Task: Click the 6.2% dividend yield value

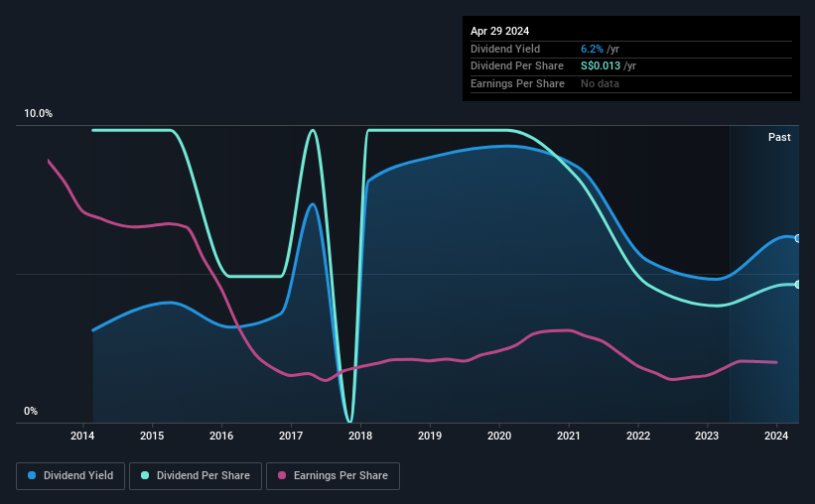Action: point(592,49)
